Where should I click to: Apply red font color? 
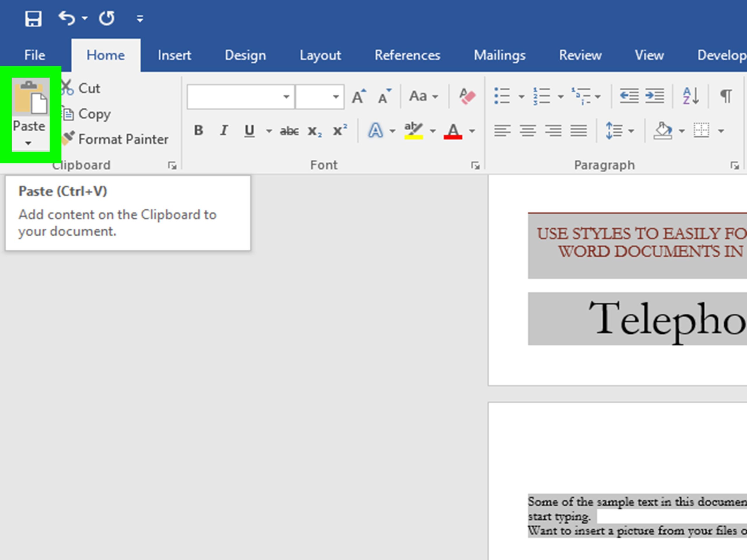click(x=453, y=131)
